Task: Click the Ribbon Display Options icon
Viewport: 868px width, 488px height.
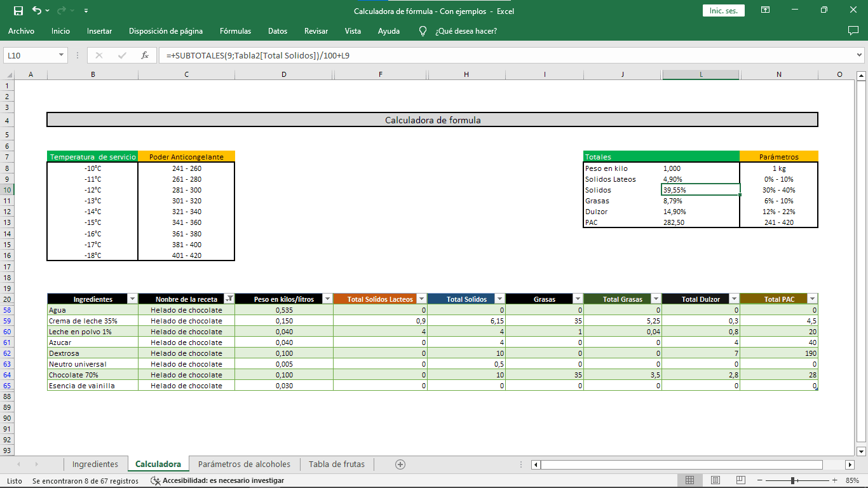Action: pos(766,11)
